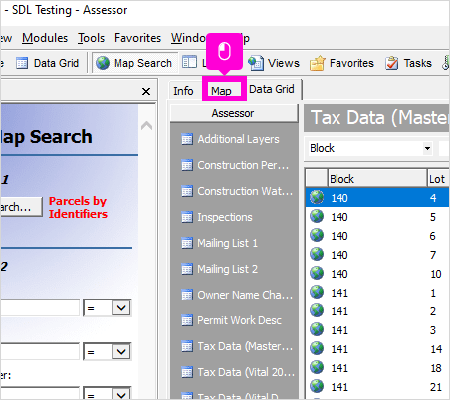Screen dimensions: 450x400
Task: Open the Modules menu
Action: pyautogui.click(x=45, y=38)
